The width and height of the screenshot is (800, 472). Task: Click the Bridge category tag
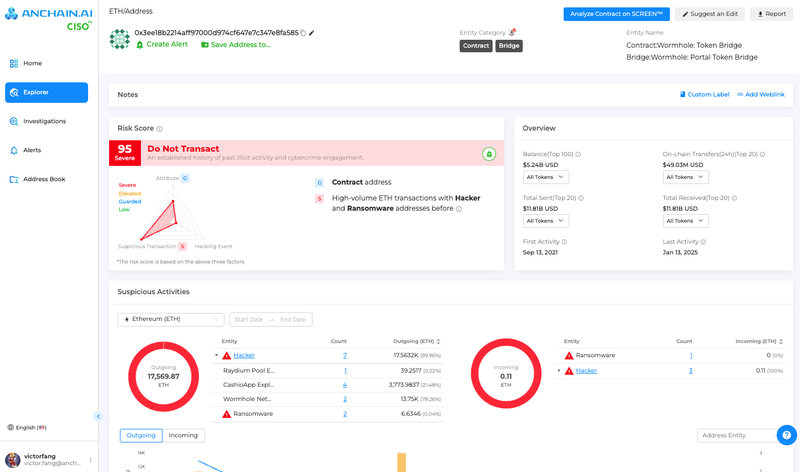pyautogui.click(x=509, y=46)
